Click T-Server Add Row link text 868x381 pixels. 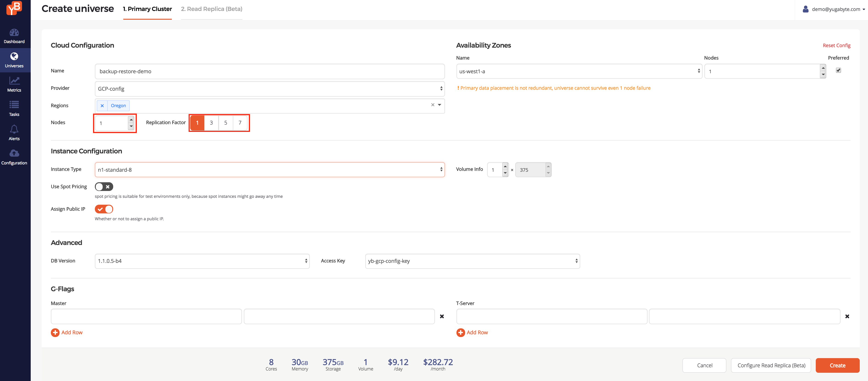coord(477,332)
